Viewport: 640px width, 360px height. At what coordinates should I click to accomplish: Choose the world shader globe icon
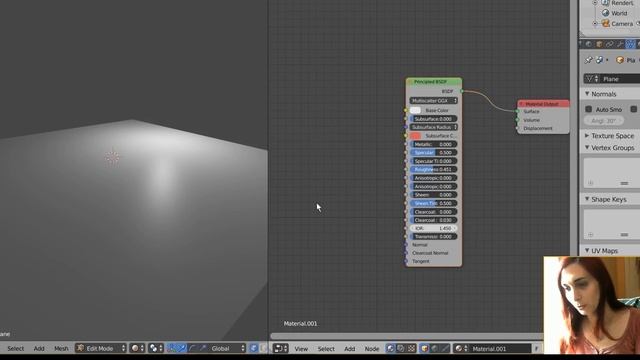(435, 349)
